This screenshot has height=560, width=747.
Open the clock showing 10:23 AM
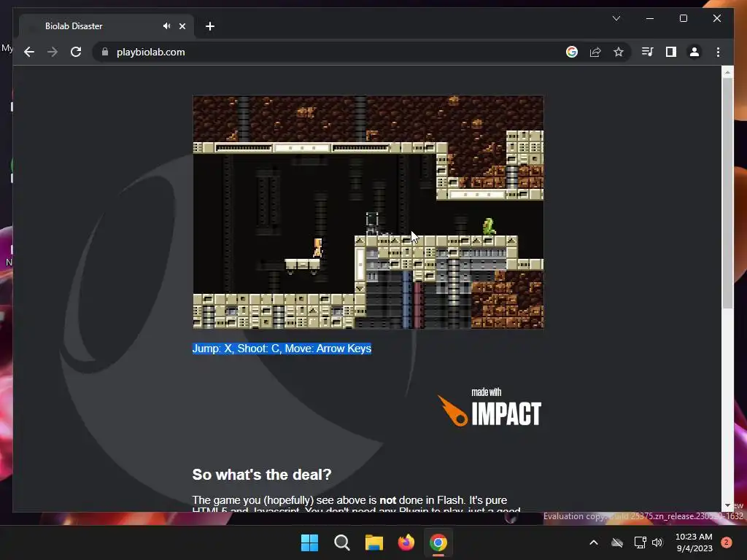coord(694,542)
